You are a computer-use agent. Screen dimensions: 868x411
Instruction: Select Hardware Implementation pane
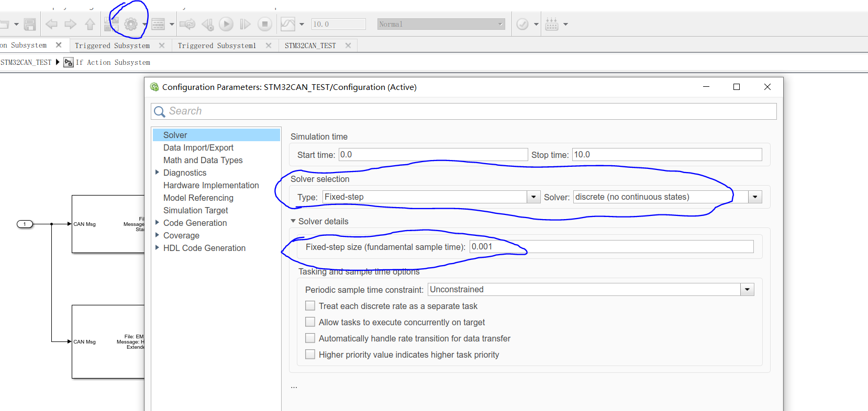pos(211,185)
